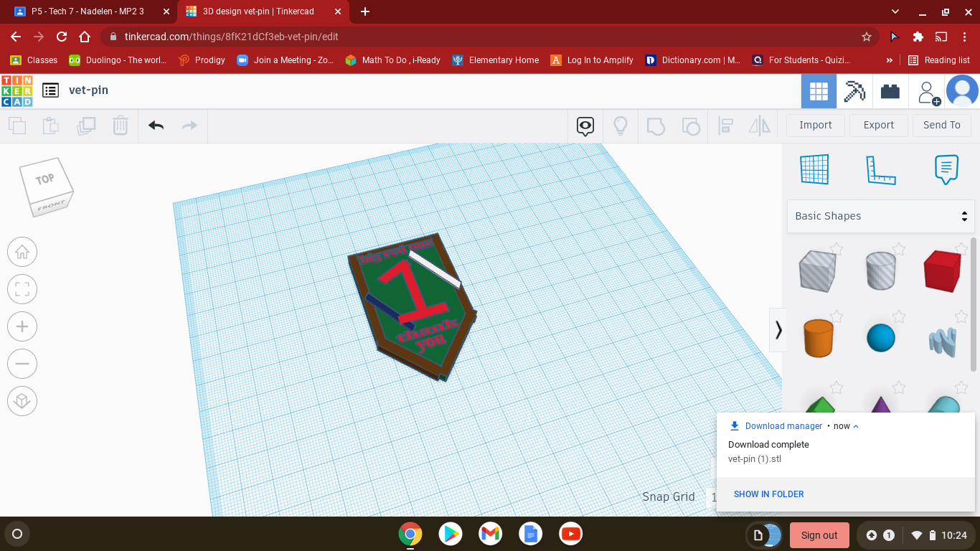
Task: Reload the page
Action: (x=62, y=37)
